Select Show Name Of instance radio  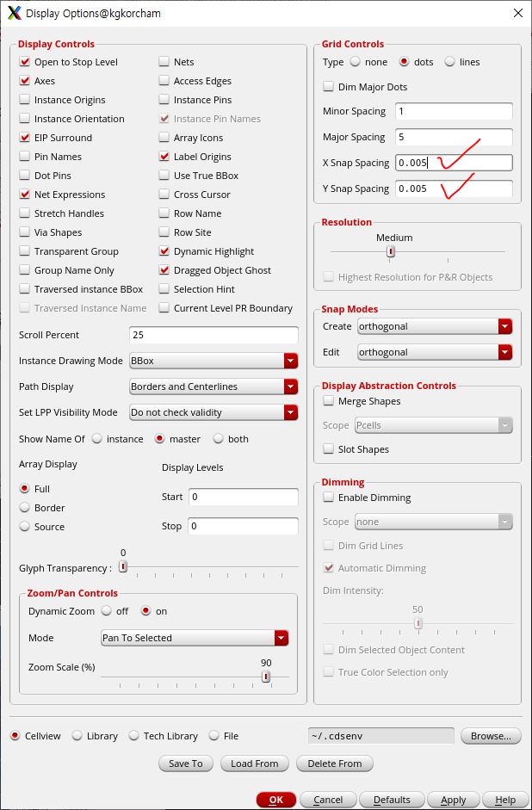click(96, 439)
